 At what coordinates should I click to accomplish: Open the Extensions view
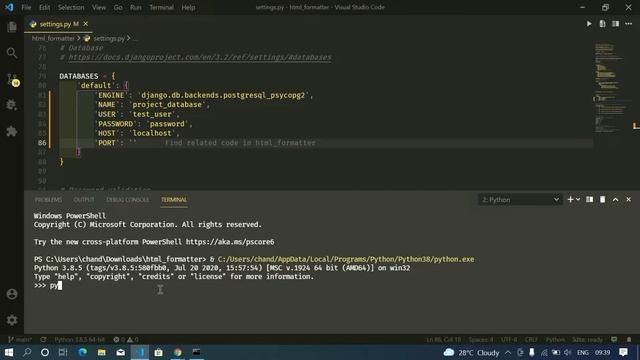(12, 131)
